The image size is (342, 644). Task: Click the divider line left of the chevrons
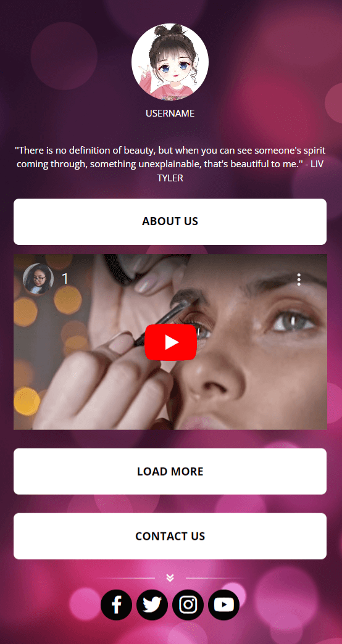click(125, 578)
